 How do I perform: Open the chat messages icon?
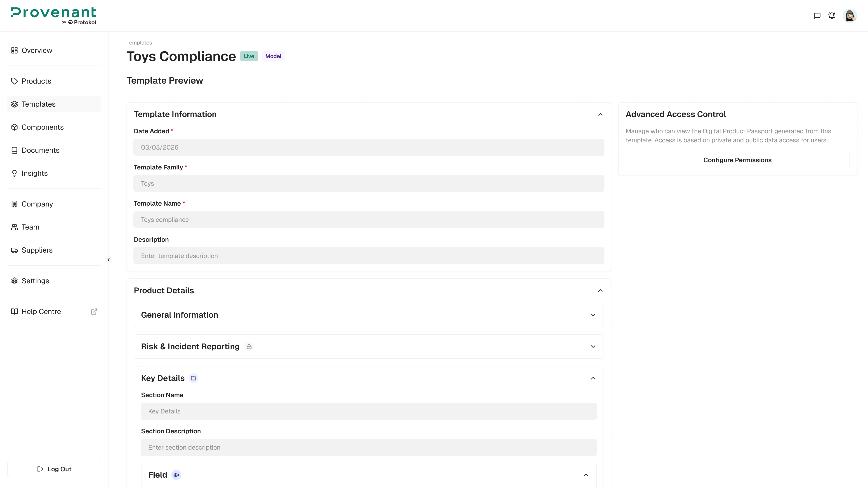[x=817, y=16]
